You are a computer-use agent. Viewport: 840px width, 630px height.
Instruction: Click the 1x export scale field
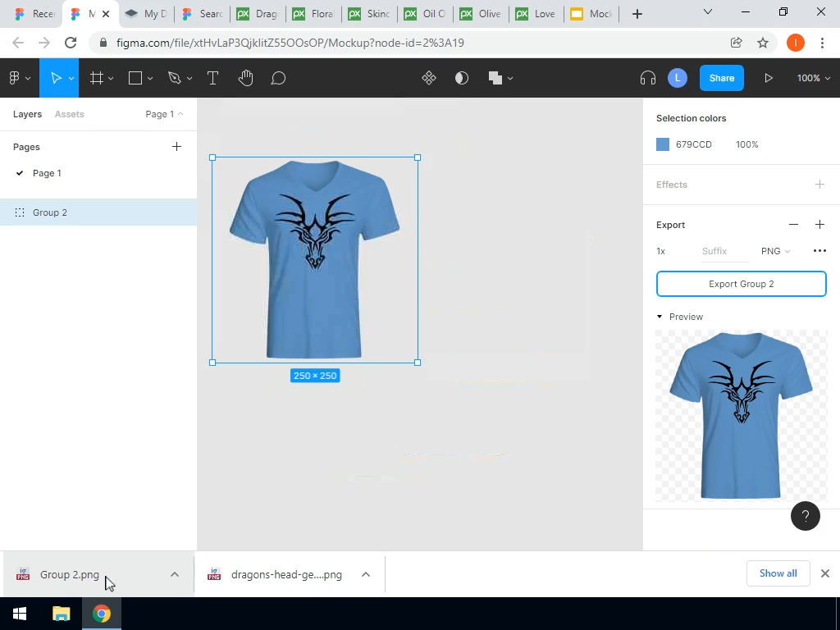coord(660,251)
